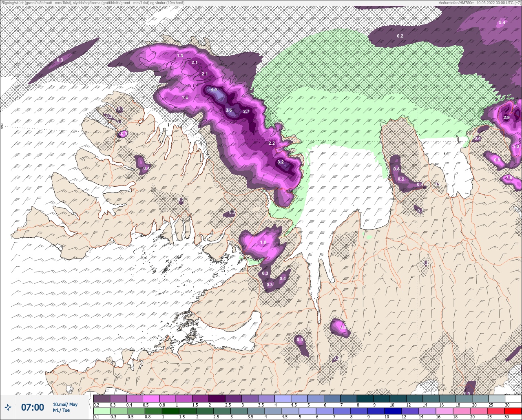Pick the light grey 25 swatch in upper legend
Screen dimensions: 522x420
[497, 398]
